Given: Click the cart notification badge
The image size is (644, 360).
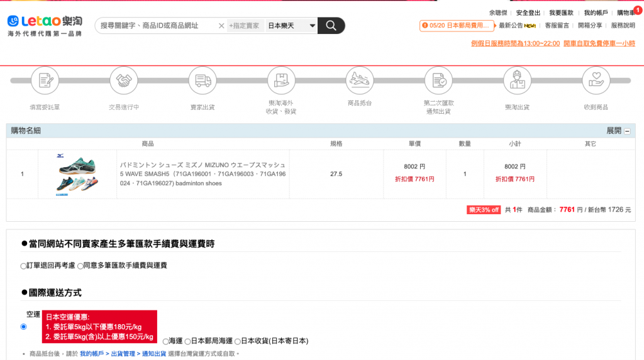Looking at the screenshot, I should click(638, 10).
